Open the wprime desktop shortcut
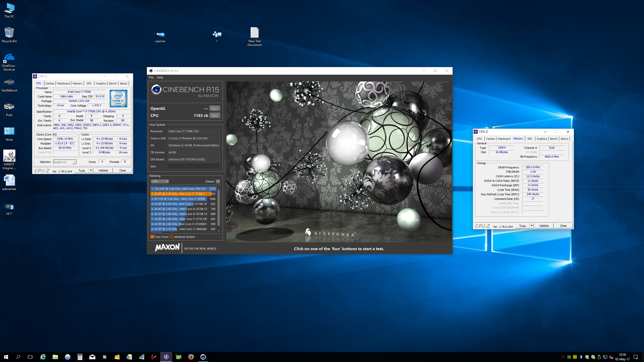Screen dimensions: 644x362 click(x=160, y=36)
